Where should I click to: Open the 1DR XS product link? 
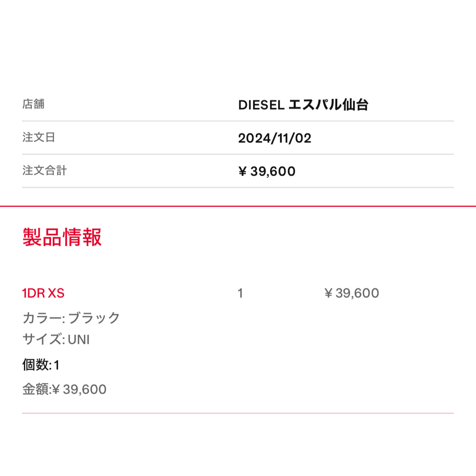tap(43, 293)
